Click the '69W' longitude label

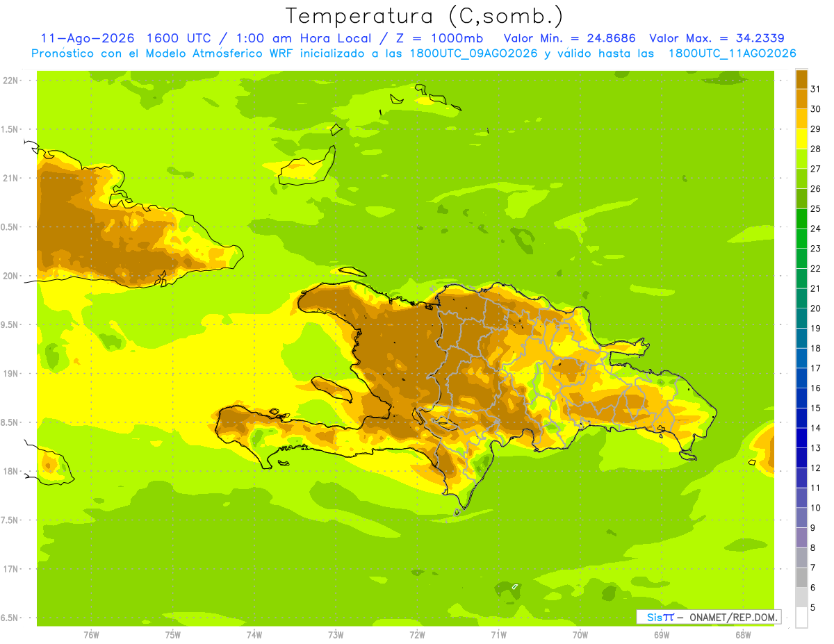(661, 635)
